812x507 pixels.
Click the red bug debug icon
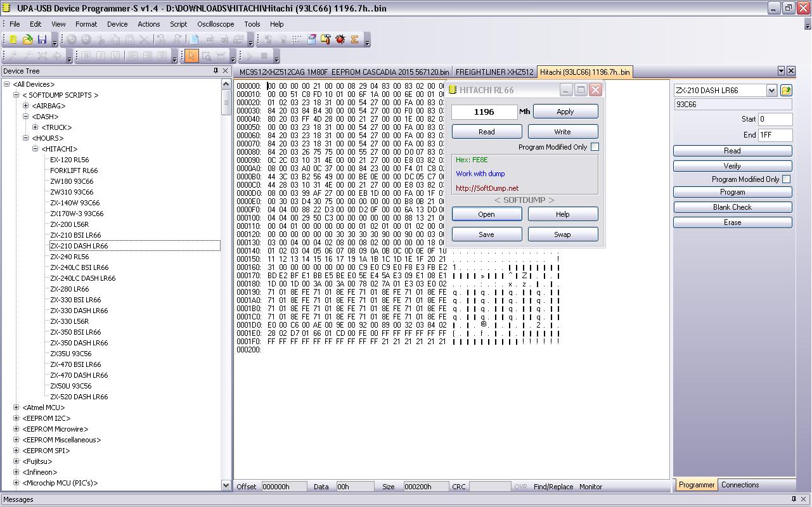(x=340, y=39)
